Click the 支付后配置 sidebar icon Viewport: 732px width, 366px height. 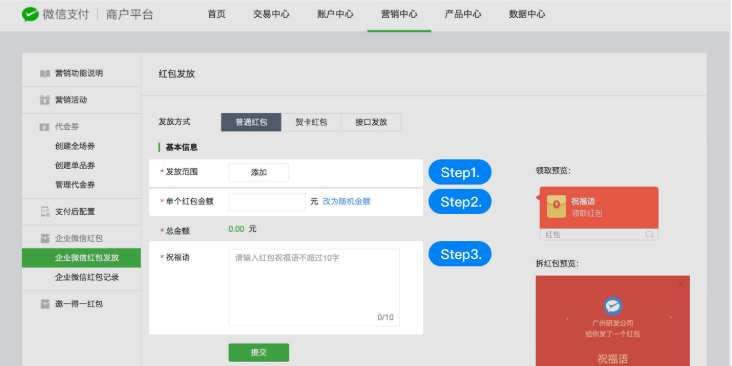coord(45,211)
